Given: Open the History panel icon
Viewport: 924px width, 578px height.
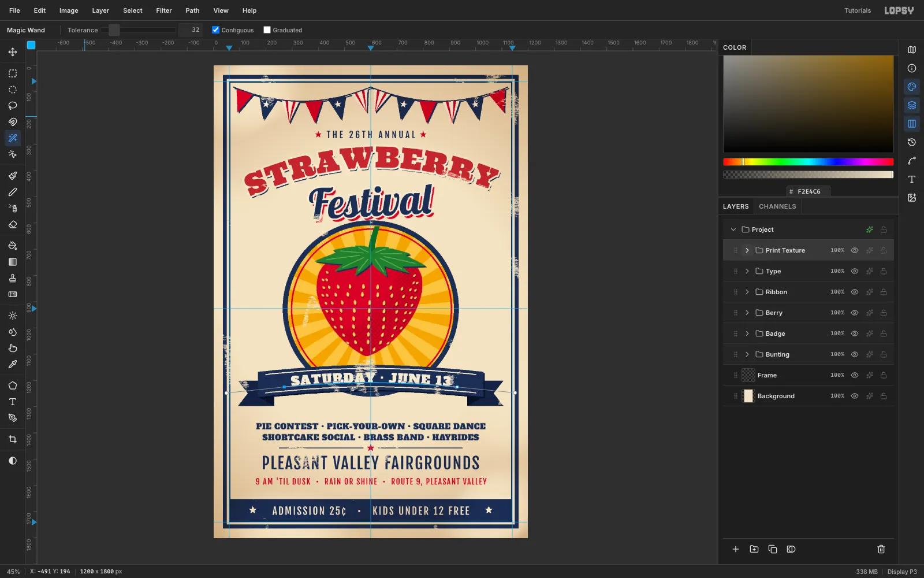Looking at the screenshot, I should (x=912, y=142).
